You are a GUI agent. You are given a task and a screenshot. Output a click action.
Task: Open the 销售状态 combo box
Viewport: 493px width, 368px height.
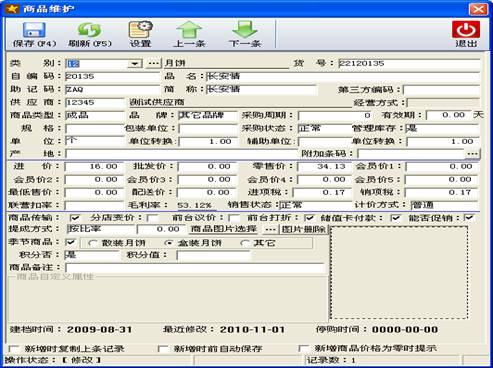click(x=315, y=205)
